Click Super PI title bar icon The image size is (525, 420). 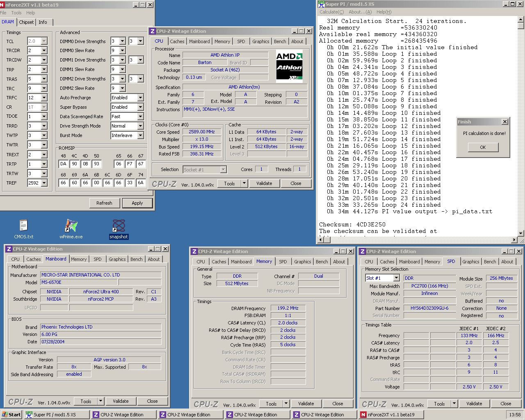(321, 4)
